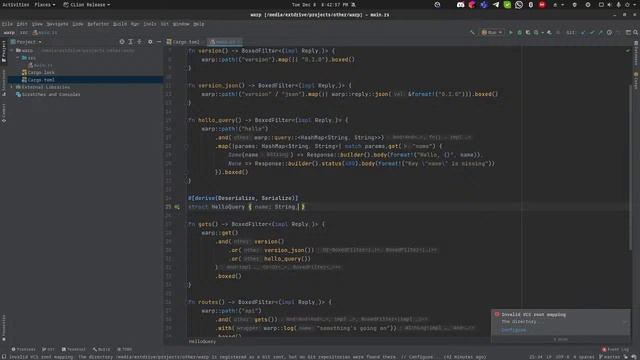
Task: Click the Build hammer icon in toolbar
Action: coord(472,32)
